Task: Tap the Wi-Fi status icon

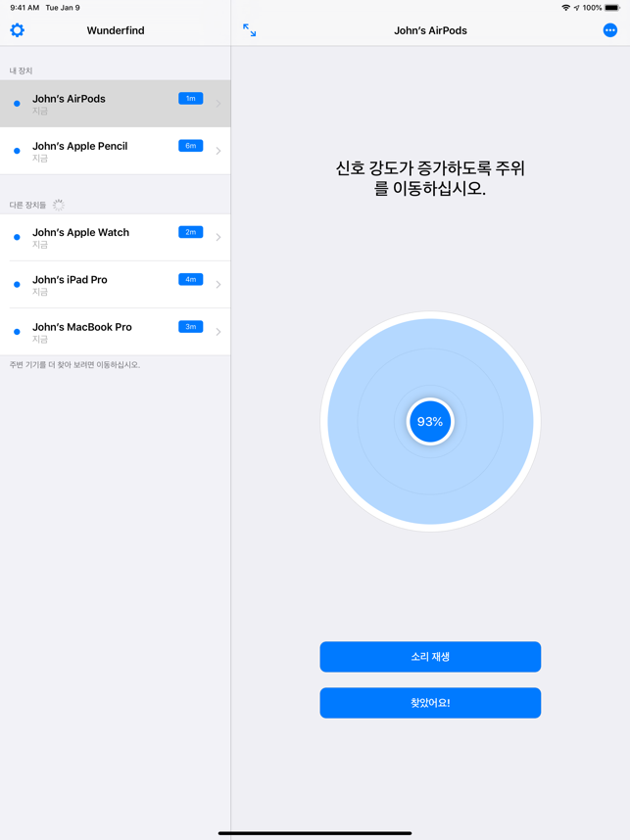Action: point(565,8)
